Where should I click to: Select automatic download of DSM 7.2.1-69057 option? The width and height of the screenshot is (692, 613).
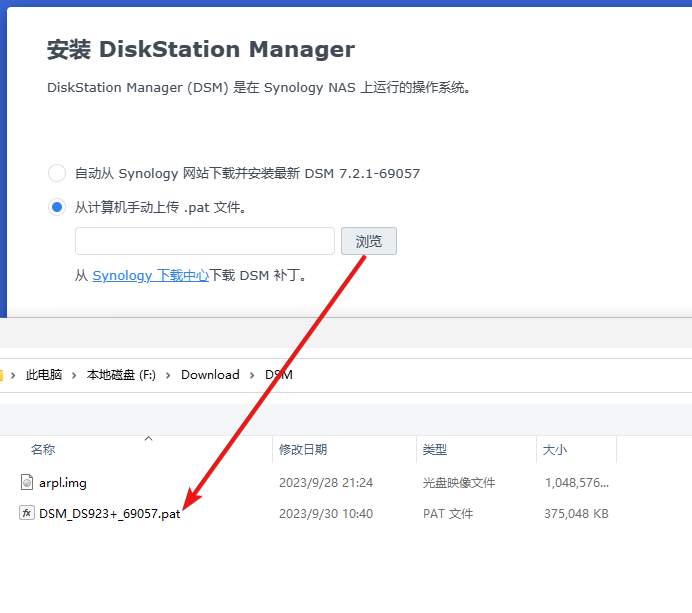pos(57,173)
